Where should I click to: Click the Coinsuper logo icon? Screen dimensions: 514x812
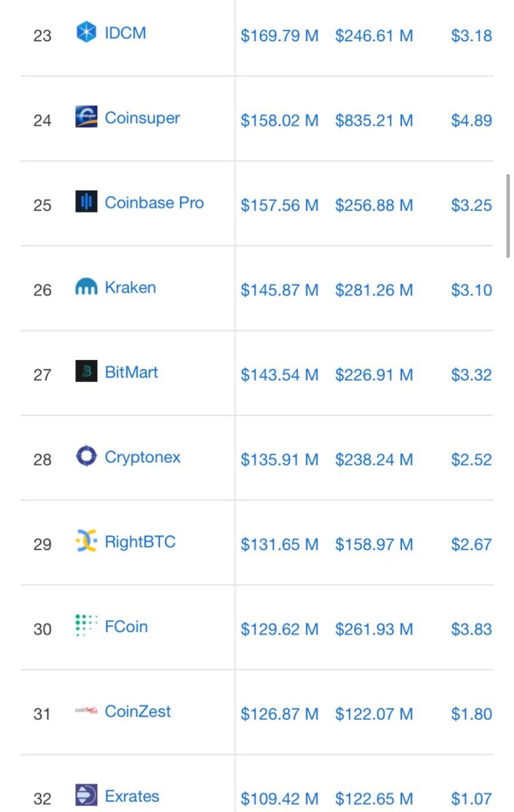[86, 117]
